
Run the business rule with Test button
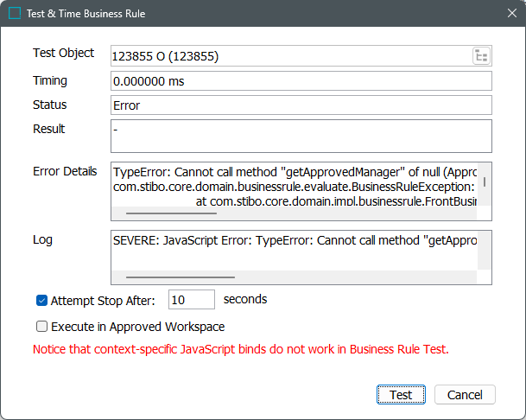pos(401,395)
